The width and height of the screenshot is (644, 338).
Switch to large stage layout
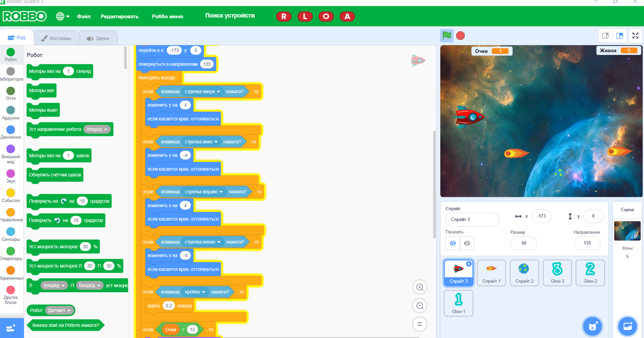620,36
